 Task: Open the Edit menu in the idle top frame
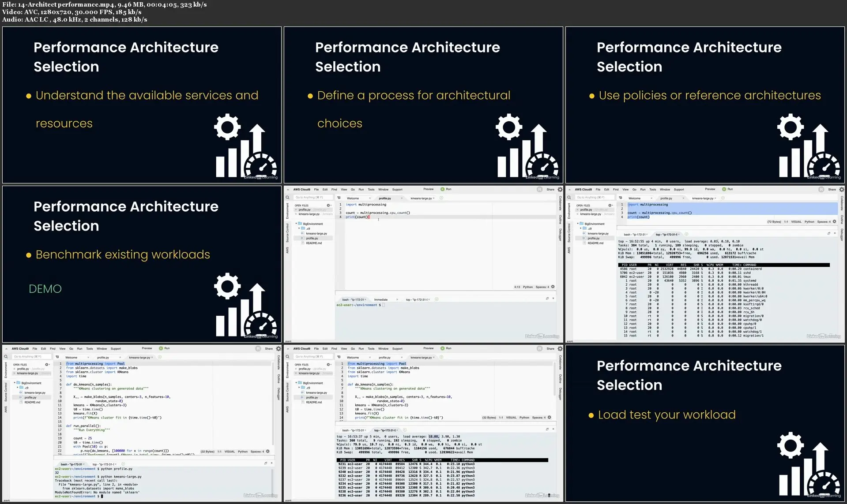point(606,190)
